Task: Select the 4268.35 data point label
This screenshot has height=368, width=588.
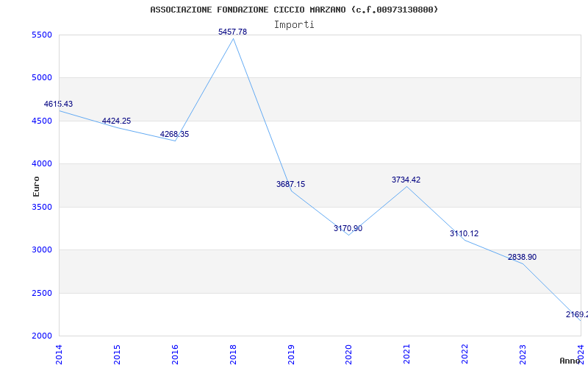Action: click(x=175, y=135)
